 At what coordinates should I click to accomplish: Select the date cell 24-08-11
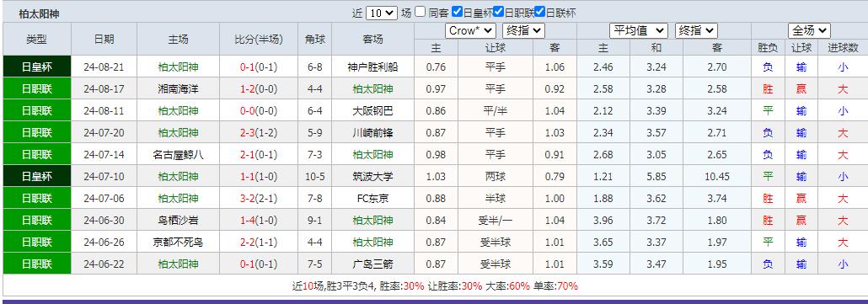coord(104,111)
